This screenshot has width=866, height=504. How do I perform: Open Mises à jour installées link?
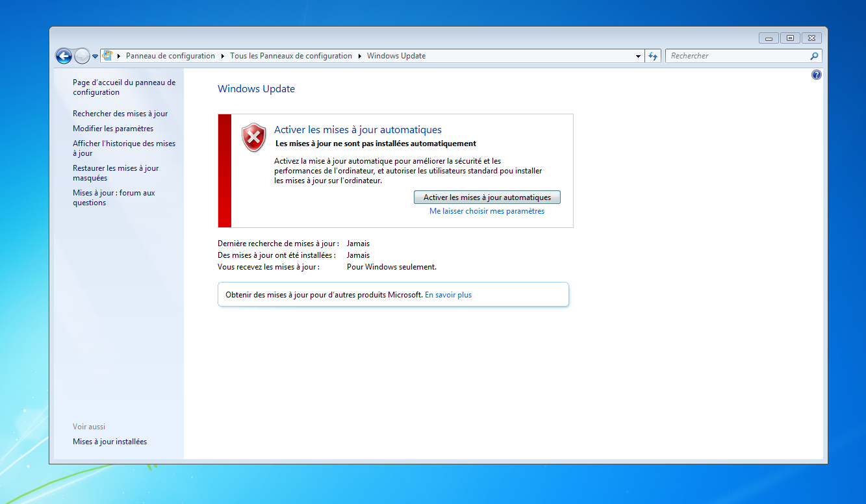[x=110, y=442]
